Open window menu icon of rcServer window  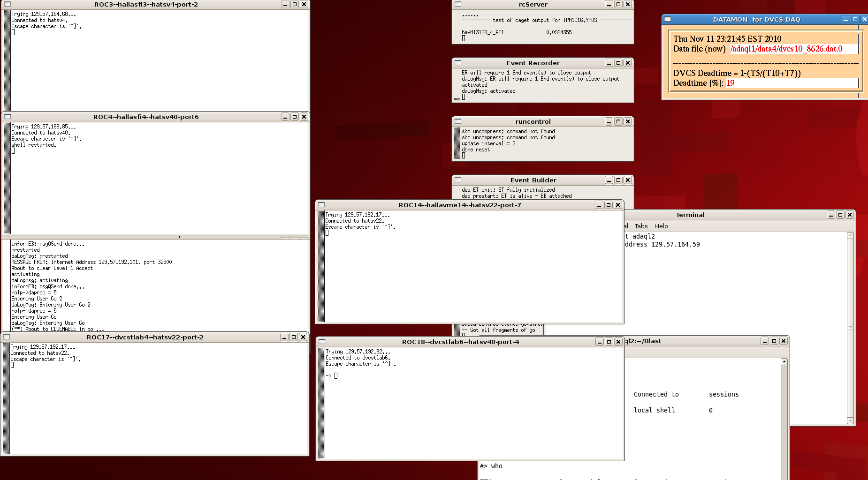pyautogui.click(x=458, y=4)
